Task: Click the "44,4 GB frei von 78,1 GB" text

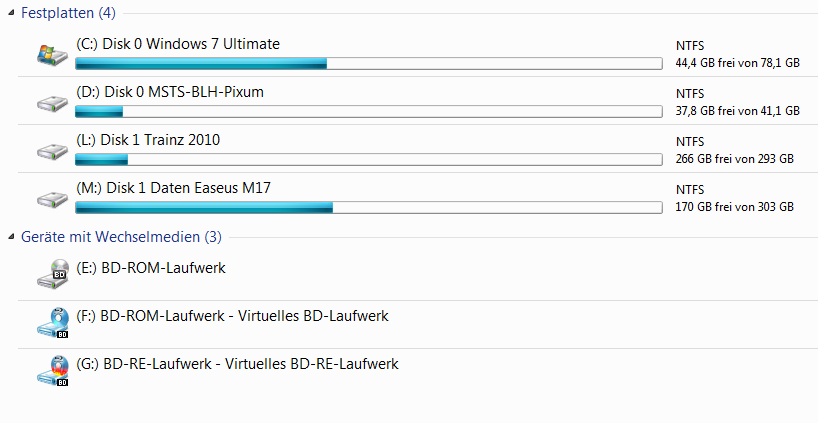Action: tap(737, 63)
